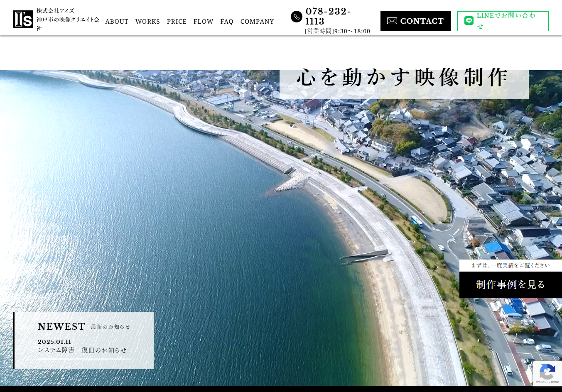This screenshot has height=392, width=562.
Task: Navigate to the FAQ section
Action: click(227, 22)
